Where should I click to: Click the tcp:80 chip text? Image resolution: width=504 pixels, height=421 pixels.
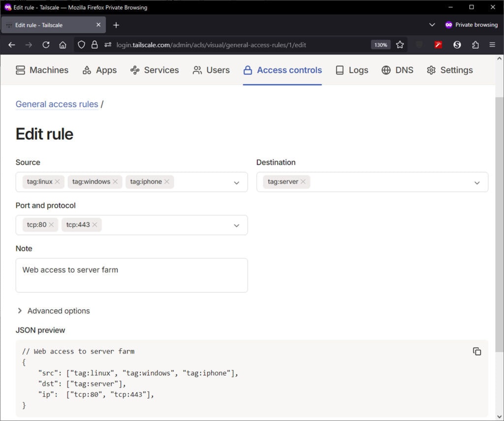(36, 224)
